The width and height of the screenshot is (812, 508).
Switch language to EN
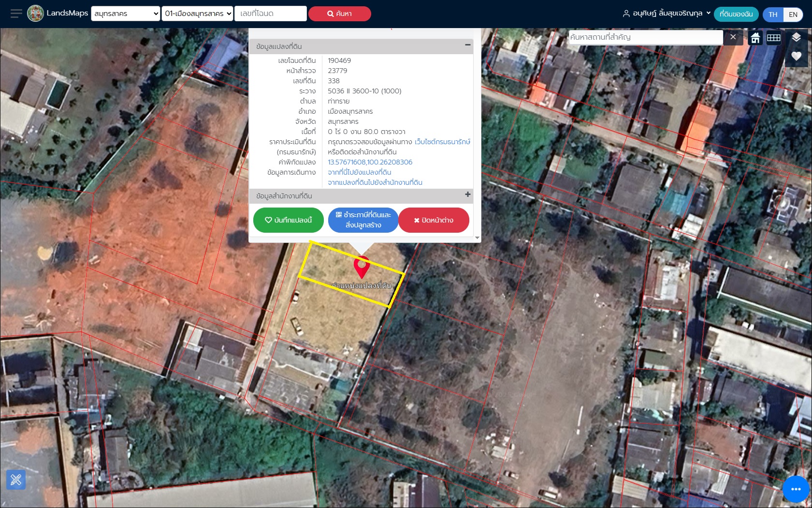pos(793,14)
